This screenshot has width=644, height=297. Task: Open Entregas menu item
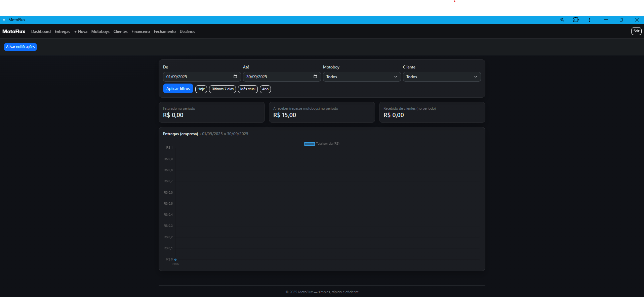coord(62,32)
